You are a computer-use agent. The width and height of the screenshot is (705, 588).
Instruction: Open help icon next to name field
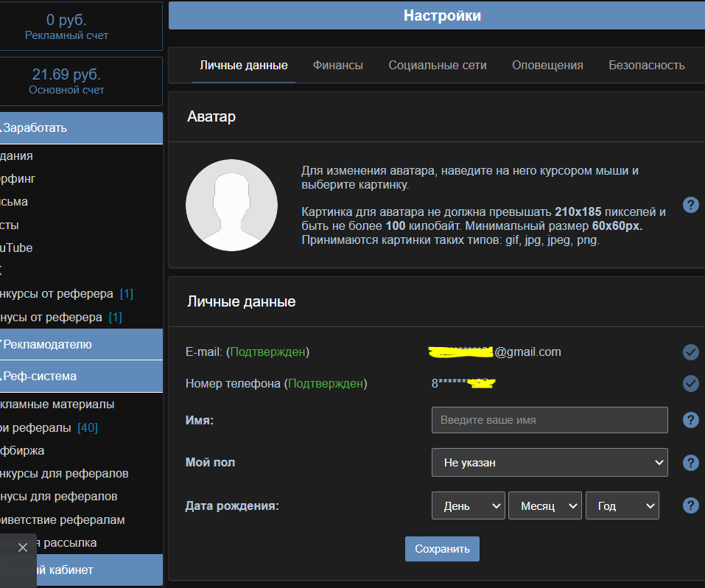[690, 420]
